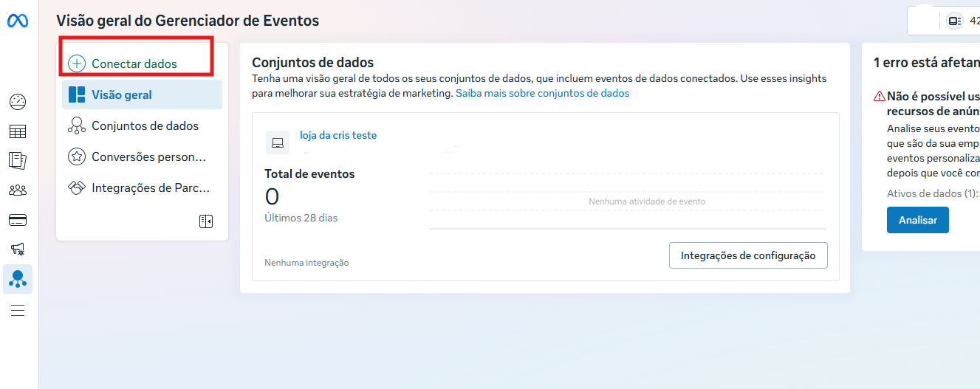Click the Meta logo icon
Image resolution: width=980 pixels, height=389 pixels.
coord(18,21)
